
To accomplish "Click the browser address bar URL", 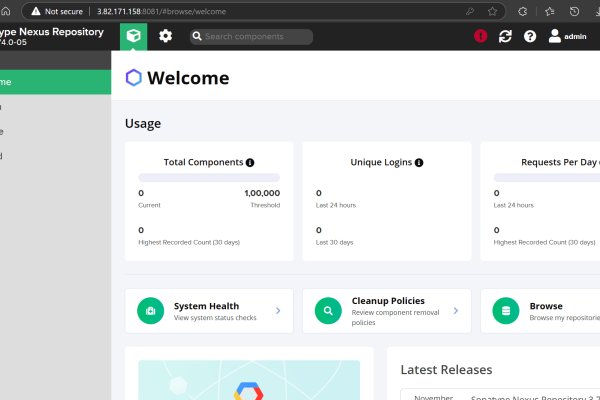I will coord(161,11).
